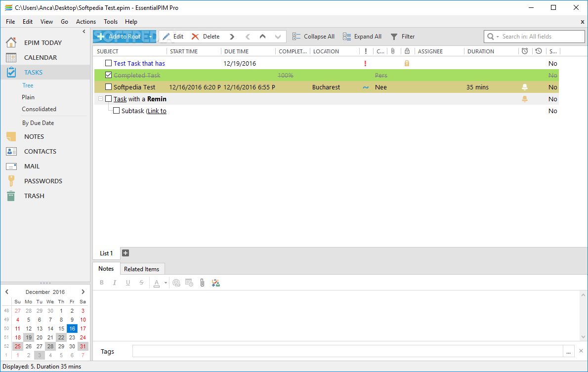Move task up with up arrow
588x372 pixels.
pos(262,37)
